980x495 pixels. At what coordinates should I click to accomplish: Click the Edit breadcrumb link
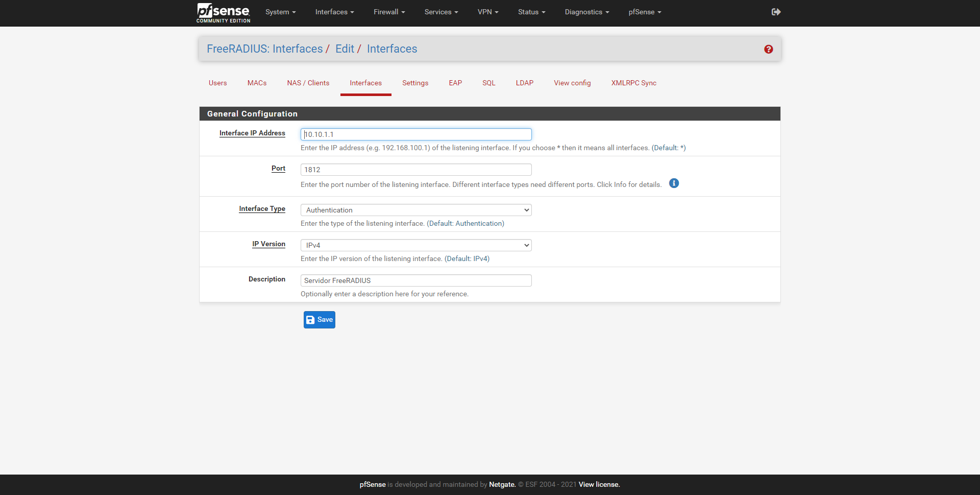click(x=345, y=49)
